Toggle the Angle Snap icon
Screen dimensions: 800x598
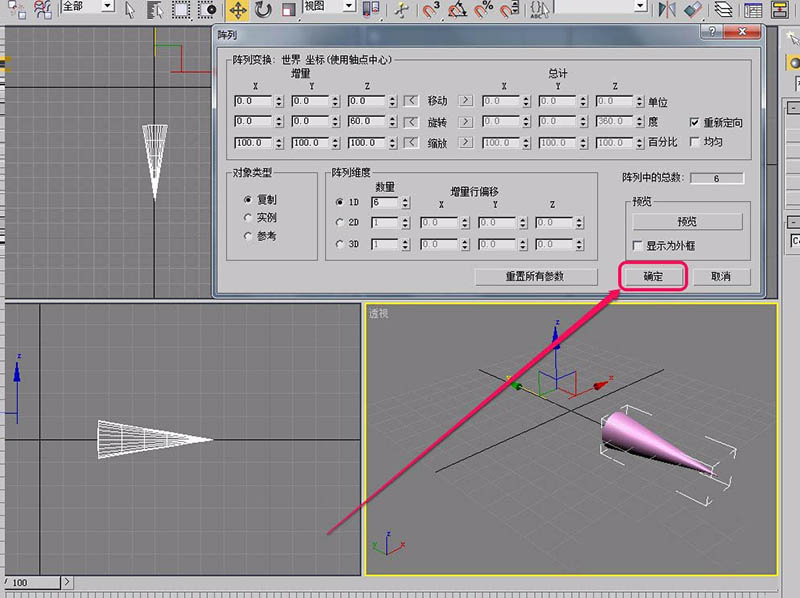pyautogui.click(x=457, y=10)
